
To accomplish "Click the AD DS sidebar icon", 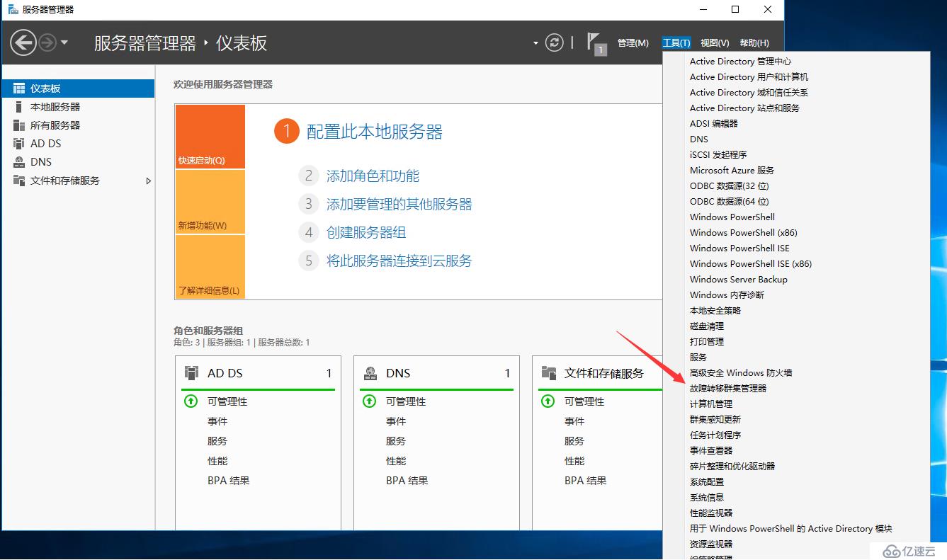I will click(x=19, y=143).
